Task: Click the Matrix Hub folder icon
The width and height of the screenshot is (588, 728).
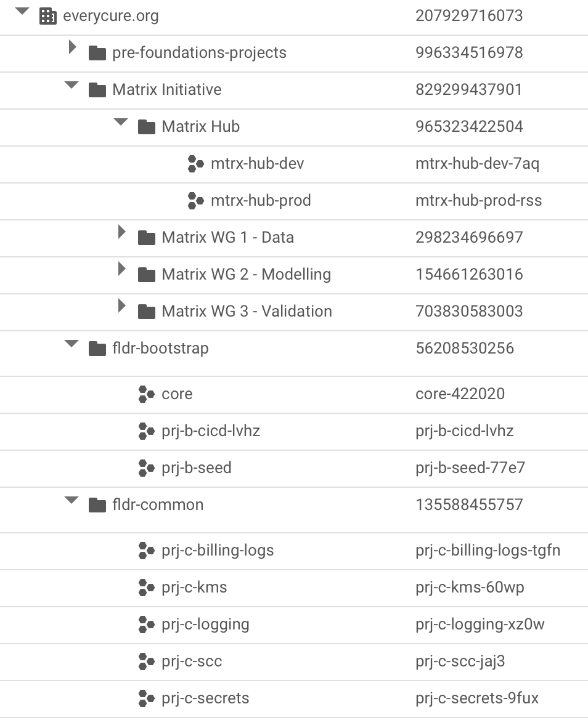Action: (146, 127)
